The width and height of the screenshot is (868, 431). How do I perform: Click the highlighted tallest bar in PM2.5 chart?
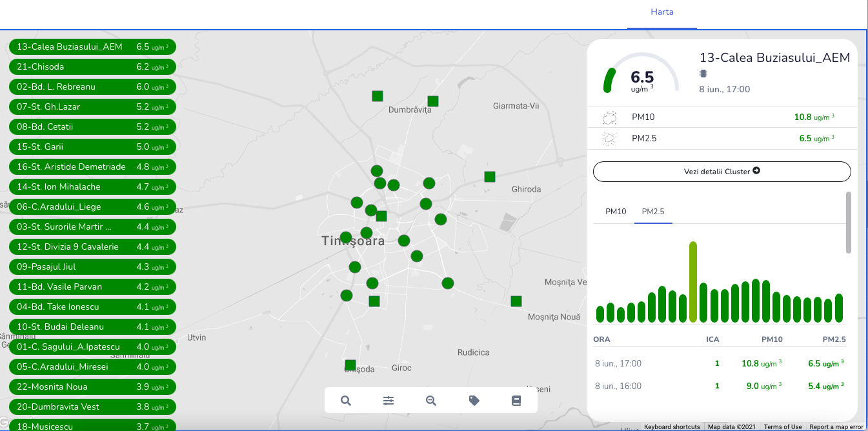click(693, 282)
